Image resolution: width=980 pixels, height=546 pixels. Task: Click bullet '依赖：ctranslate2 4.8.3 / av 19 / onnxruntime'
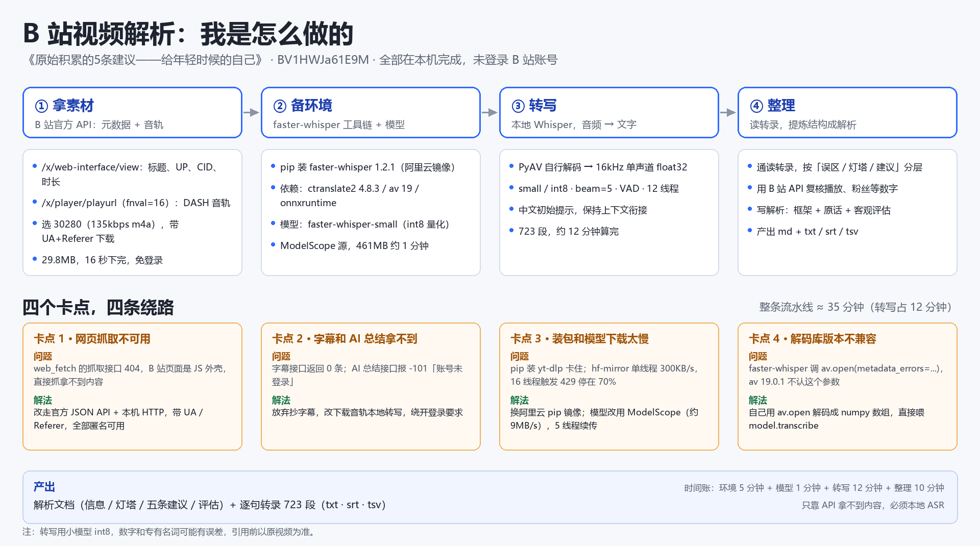pos(346,195)
